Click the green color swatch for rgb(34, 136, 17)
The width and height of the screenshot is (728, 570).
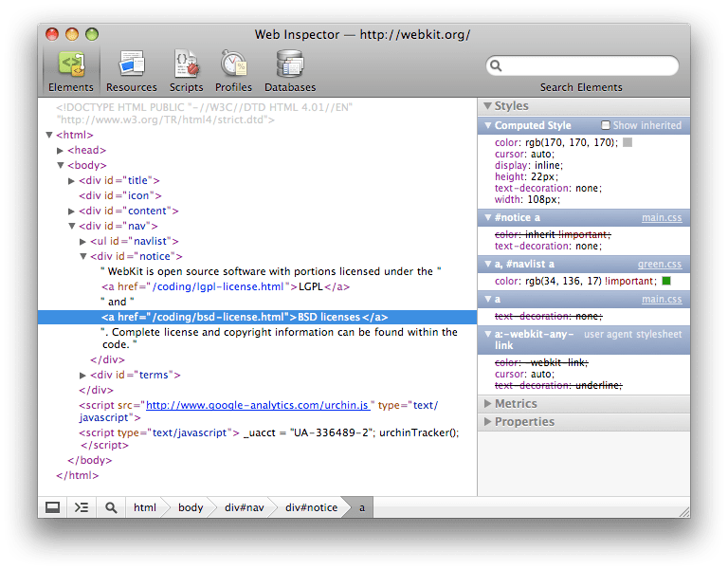point(666,281)
